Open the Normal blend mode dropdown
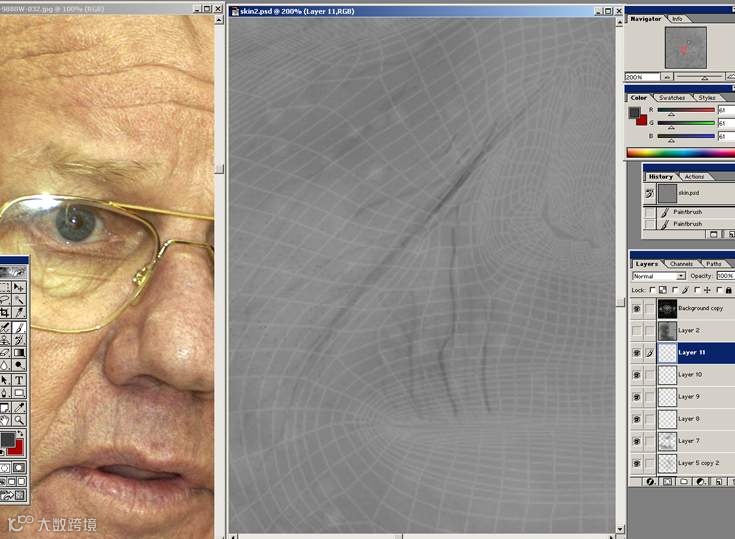Viewport: 735px width, 539px height. [659, 276]
